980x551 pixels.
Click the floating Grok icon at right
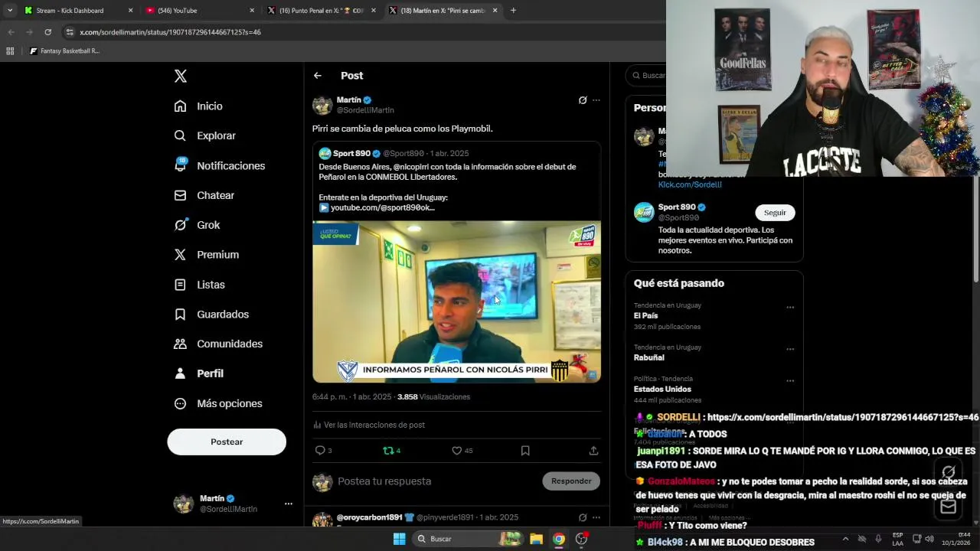coord(948,471)
